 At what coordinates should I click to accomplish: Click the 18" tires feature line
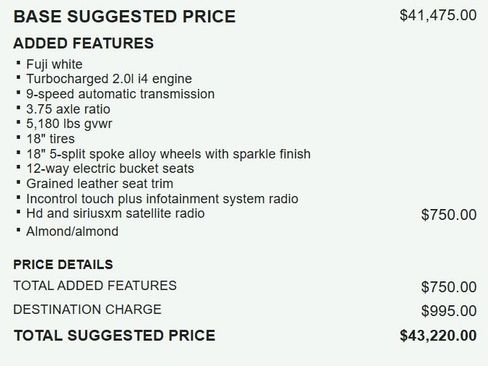(x=50, y=139)
